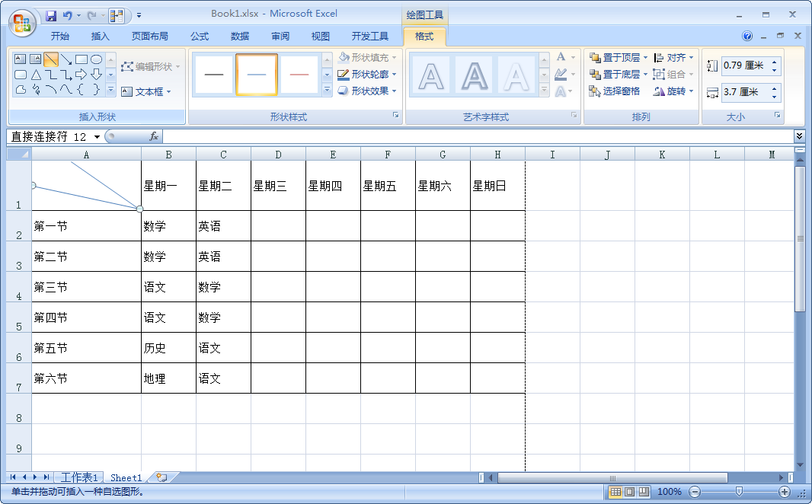Click the shape height field 0.79 厘米
The height and width of the screenshot is (504, 812).
(745, 65)
